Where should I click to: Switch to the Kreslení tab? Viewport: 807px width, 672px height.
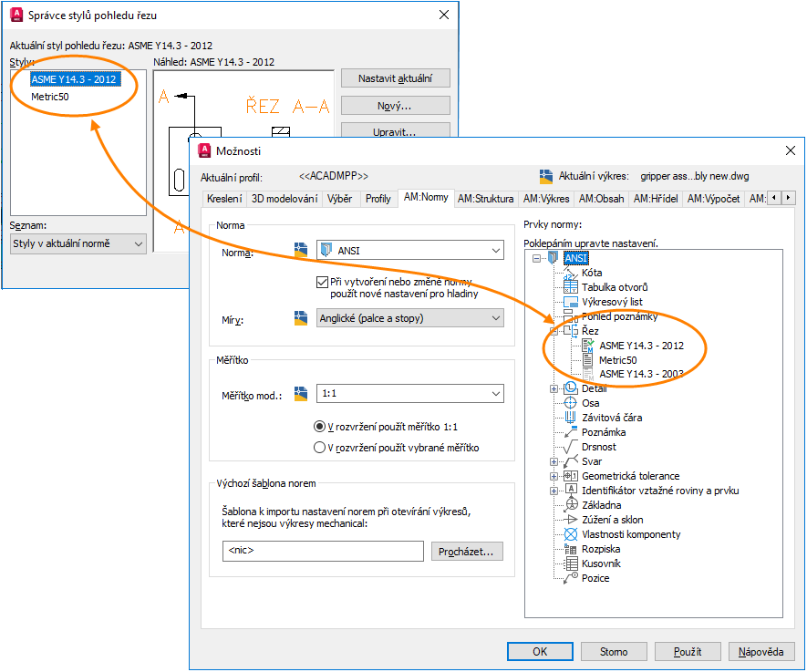tap(224, 199)
